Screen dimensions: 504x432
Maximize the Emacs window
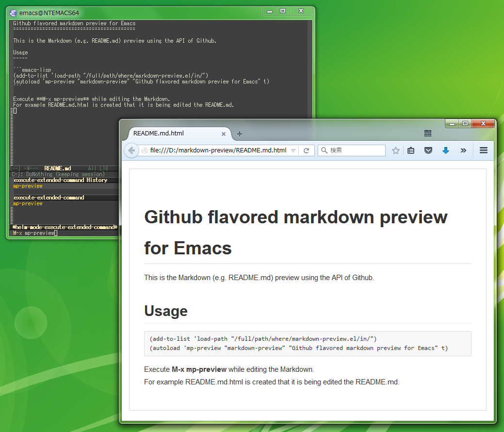pos(283,11)
